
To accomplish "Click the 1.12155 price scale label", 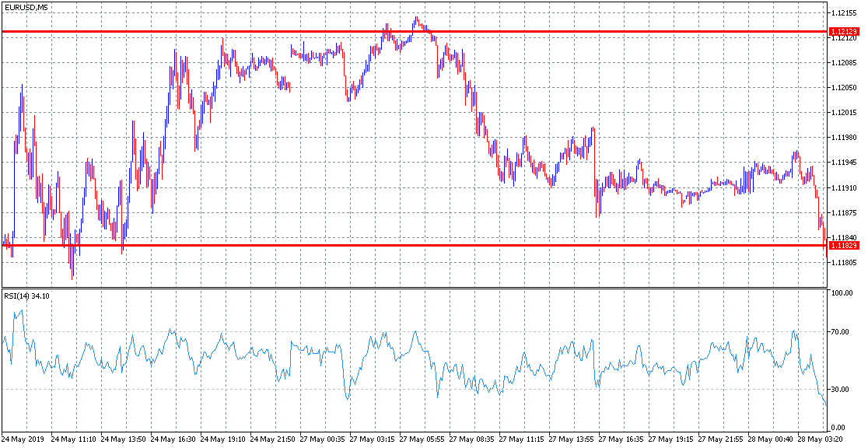I will (x=844, y=12).
